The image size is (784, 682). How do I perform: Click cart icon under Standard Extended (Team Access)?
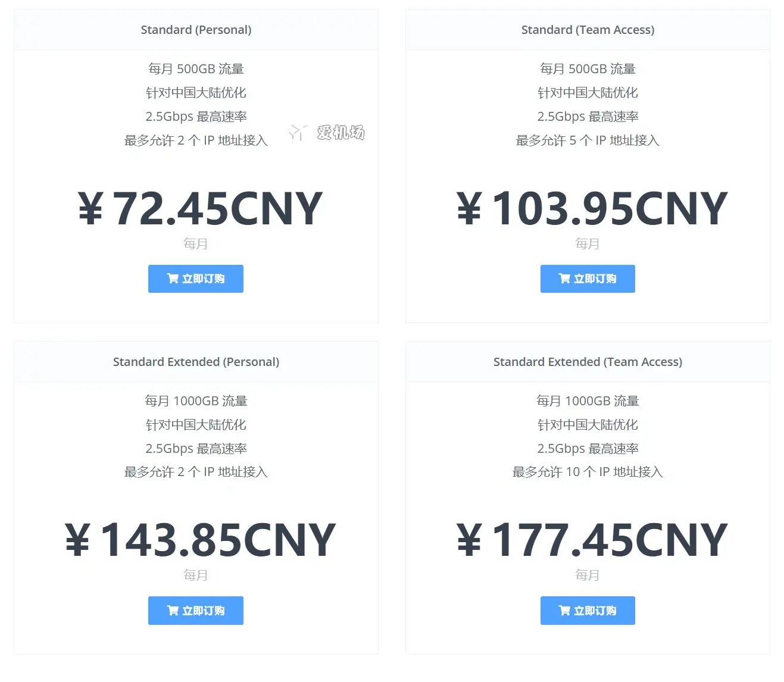pyautogui.click(x=564, y=611)
